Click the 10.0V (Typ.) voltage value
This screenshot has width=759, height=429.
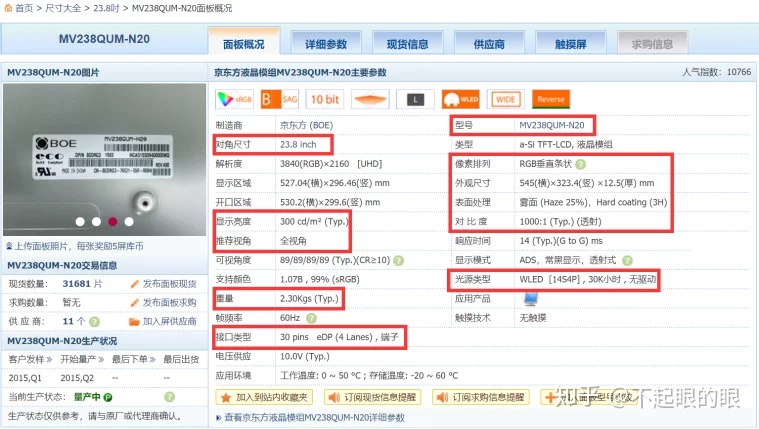click(305, 356)
